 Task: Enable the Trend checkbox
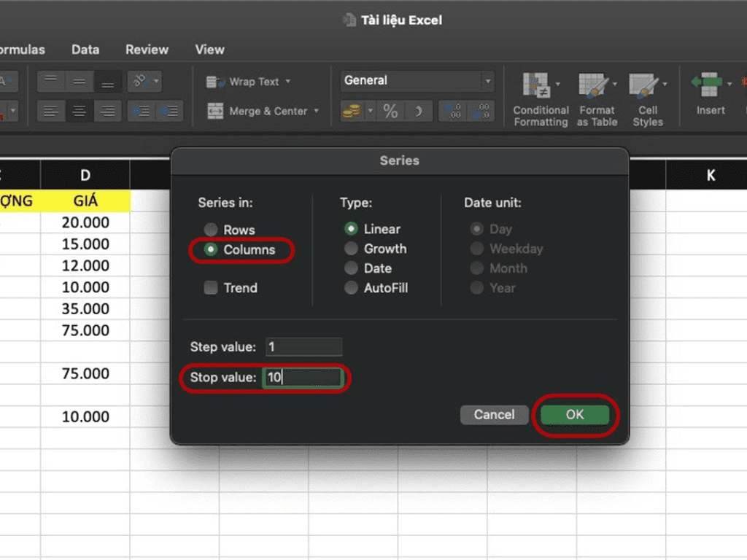click(x=212, y=288)
